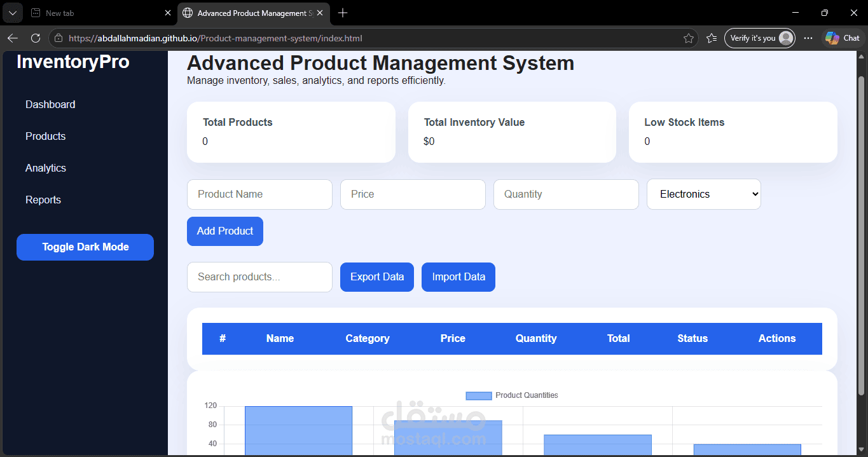Click the Total Products card
868x457 pixels.
coord(291,132)
